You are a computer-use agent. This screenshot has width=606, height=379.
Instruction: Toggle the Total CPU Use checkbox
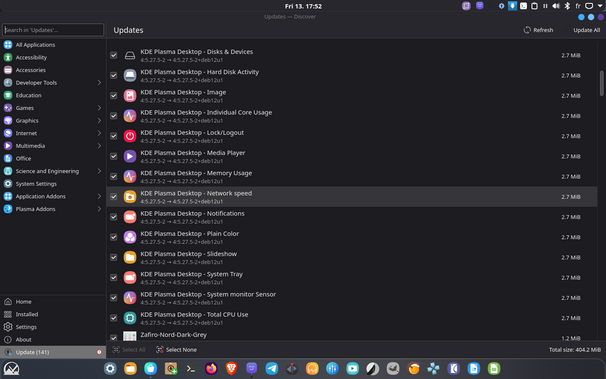click(x=114, y=318)
